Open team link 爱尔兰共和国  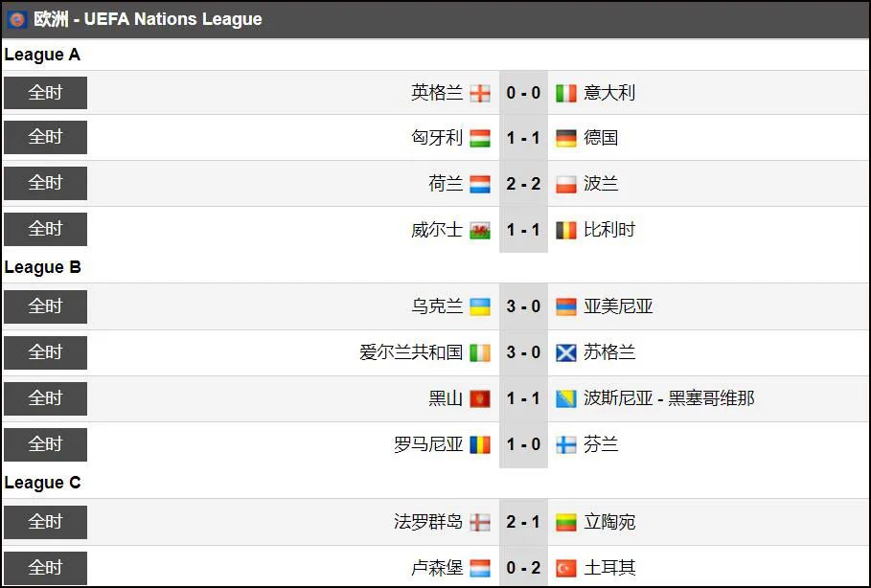[411, 352]
